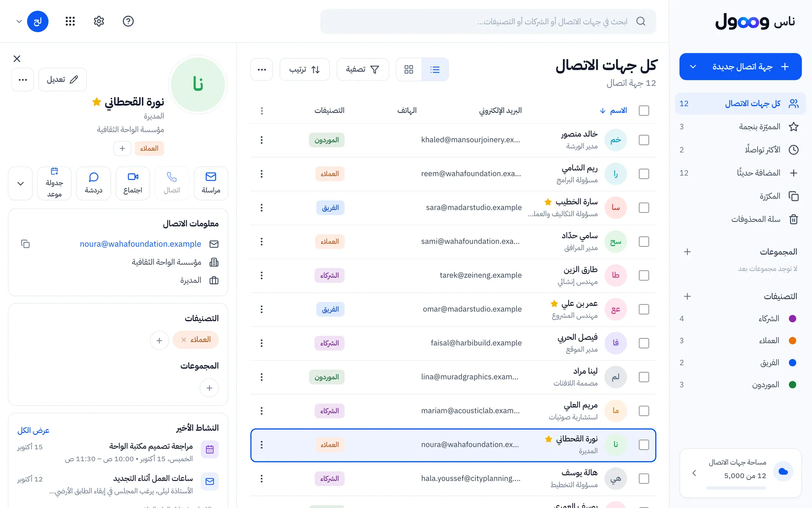Open سلة المحذوفات trash item
Image resolution: width=812 pixels, height=508 pixels.
click(740, 219)
